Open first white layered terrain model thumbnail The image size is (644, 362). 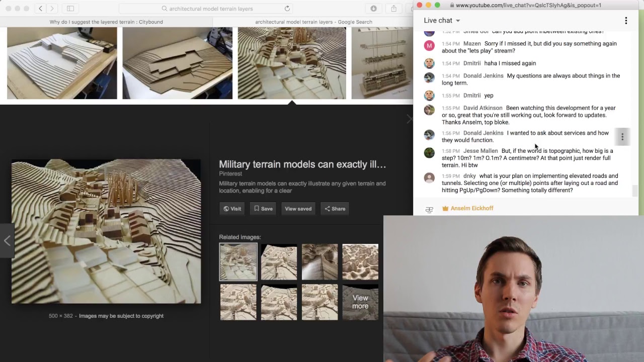[62, 63]
